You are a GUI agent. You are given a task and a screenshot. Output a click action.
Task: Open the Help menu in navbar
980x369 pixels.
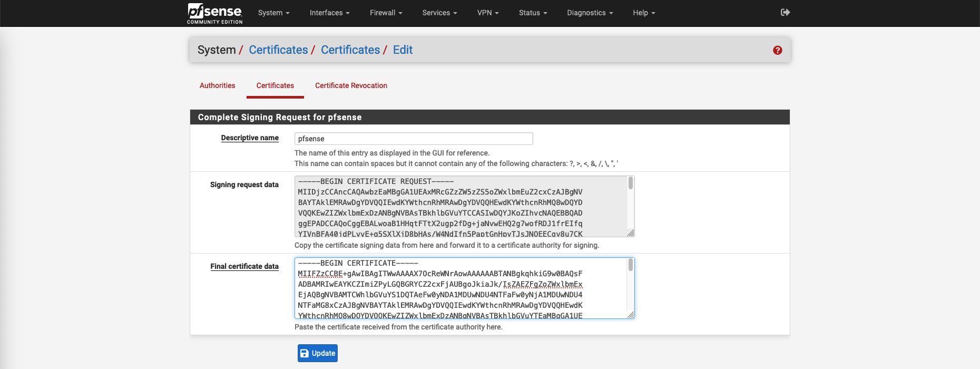[x=643, y=13]
